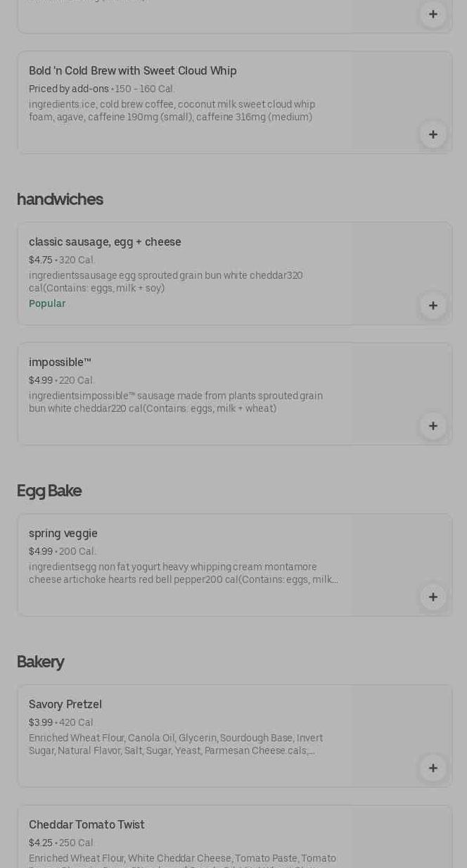
Task: Tap plus on classic sausage, egg + cheese
Action: 433,306
